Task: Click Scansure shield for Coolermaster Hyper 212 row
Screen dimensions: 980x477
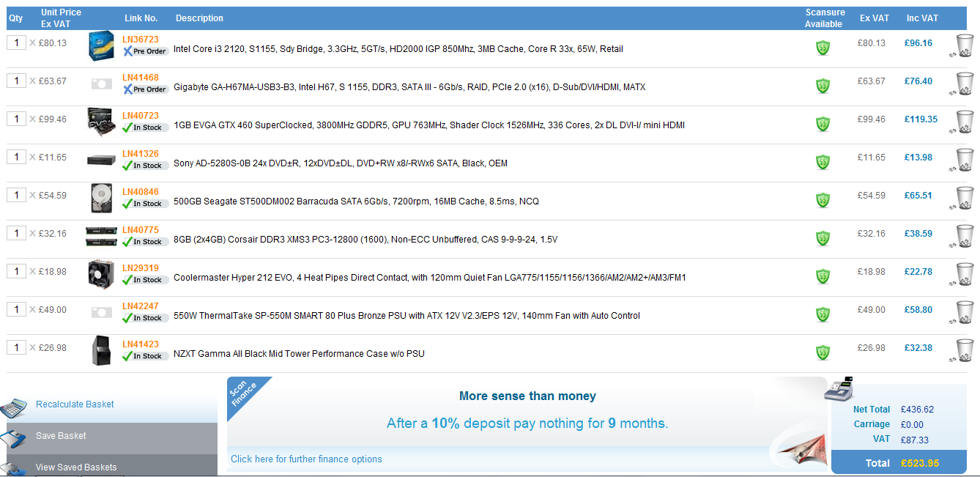Action: click(x=823, y=277)
